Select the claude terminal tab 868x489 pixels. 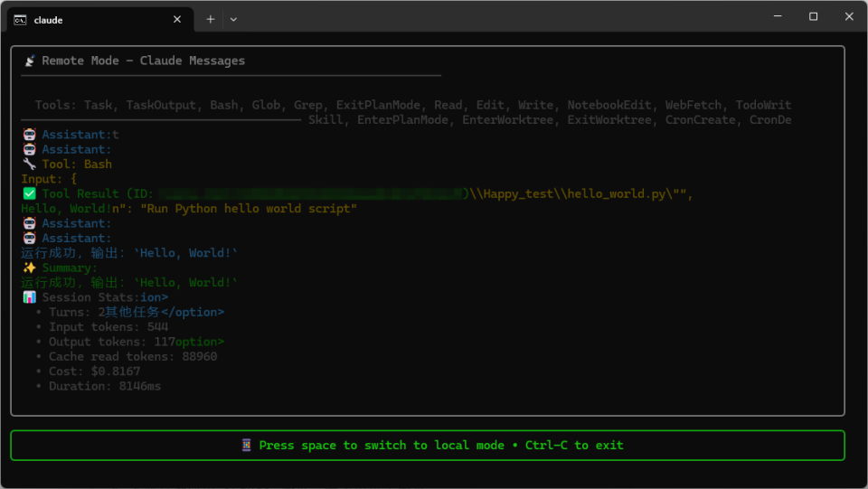coord(99,19)
